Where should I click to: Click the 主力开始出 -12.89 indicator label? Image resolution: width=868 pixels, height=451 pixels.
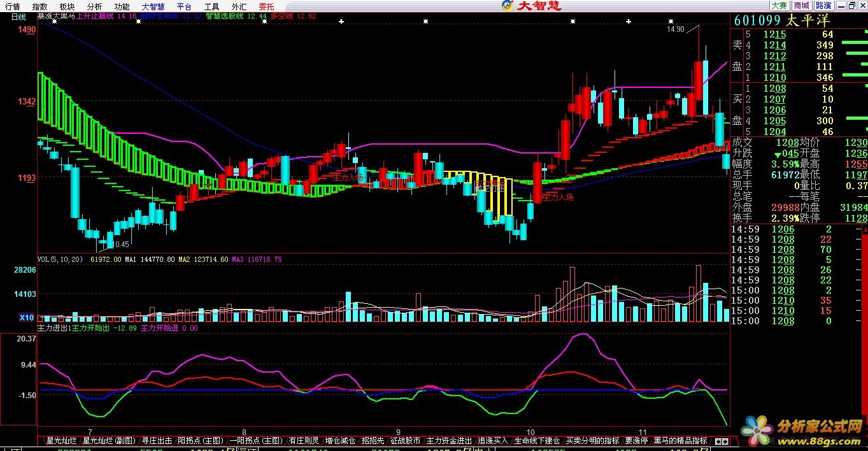coord(104,328)
